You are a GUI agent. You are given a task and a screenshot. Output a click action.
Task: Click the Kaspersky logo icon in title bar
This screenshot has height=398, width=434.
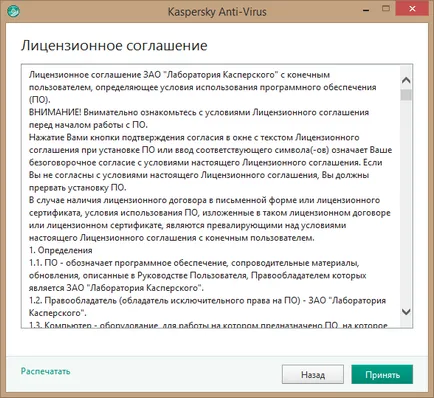tap(13, 11)
